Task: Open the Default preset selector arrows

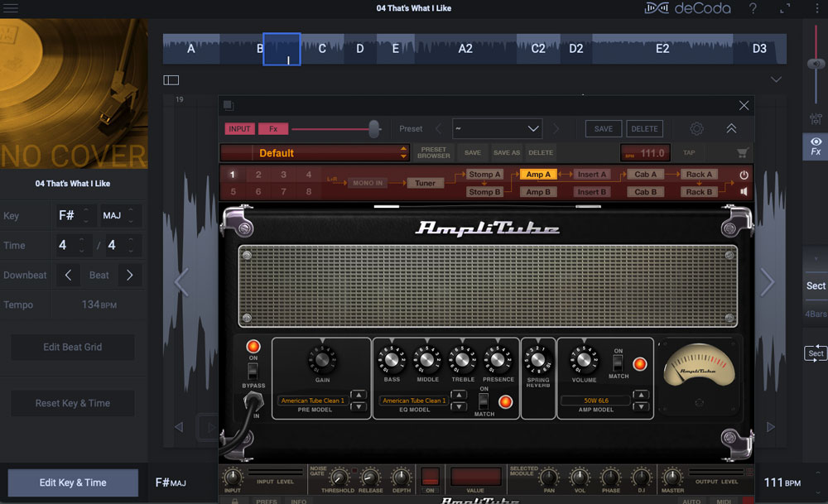Action: pyautogui.click(x=403, y=153)
